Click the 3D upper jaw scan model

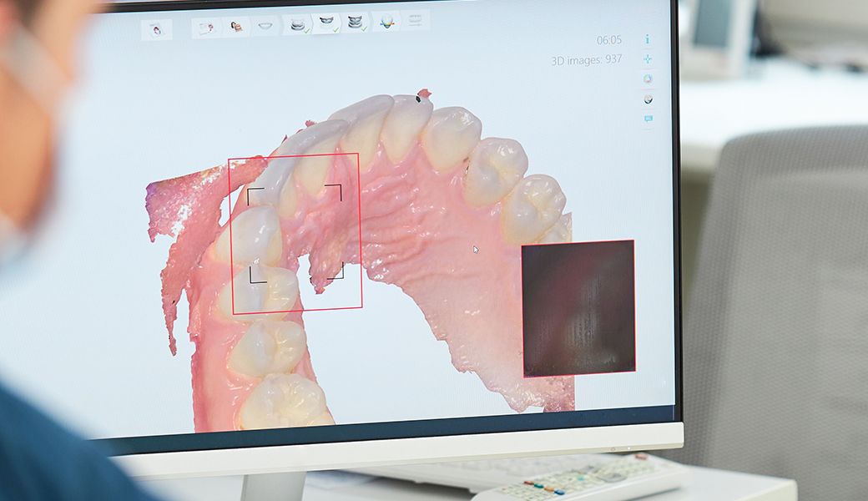pos(360,261)
